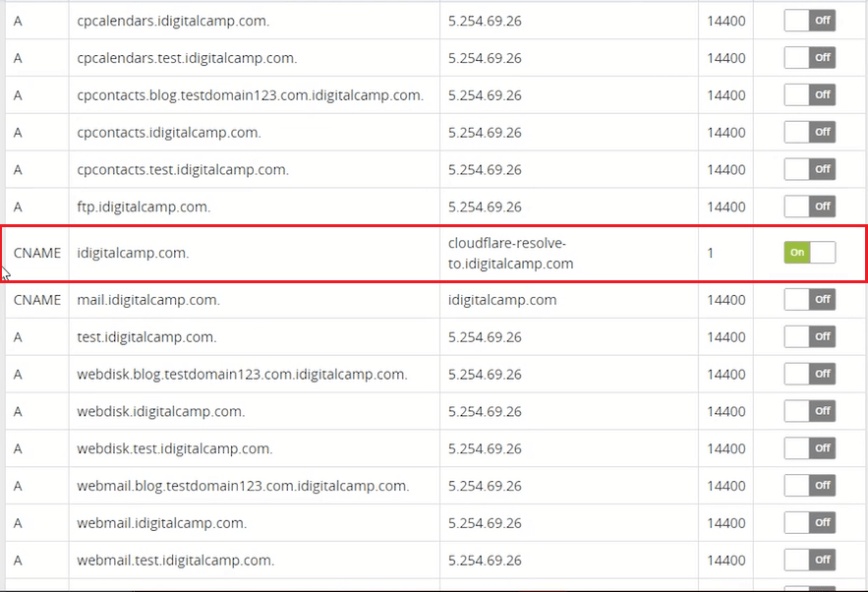Toggle the switch for webmail.blog.testdomain123.com.idigitalcamp.com.
The width and height of the screenshot is (868, 592).
pos(809,486)
